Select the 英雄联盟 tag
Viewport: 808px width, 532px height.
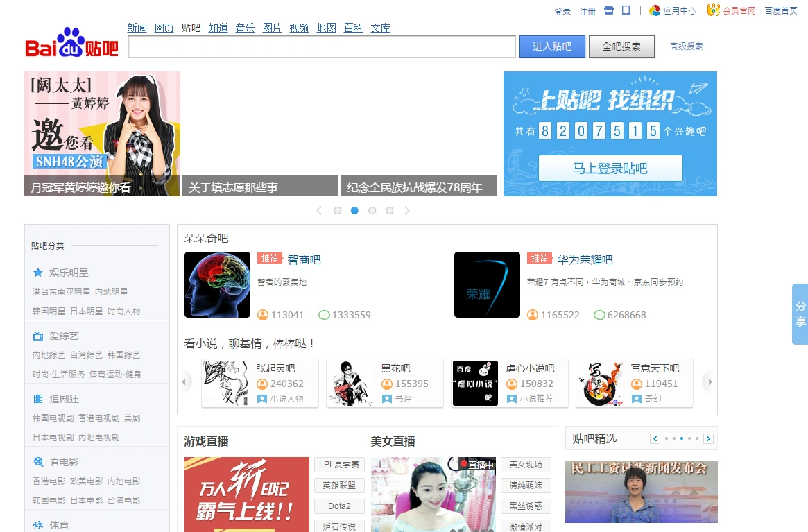(339, 485)
